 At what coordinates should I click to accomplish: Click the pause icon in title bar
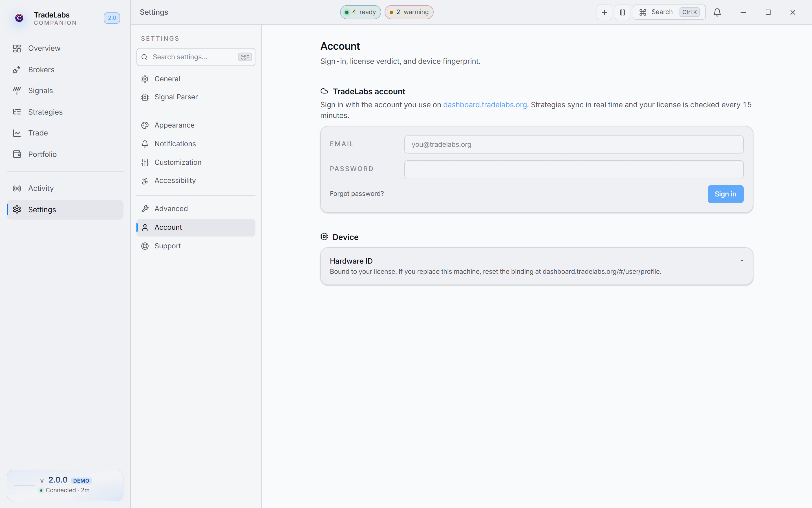(x=623, y=12)
